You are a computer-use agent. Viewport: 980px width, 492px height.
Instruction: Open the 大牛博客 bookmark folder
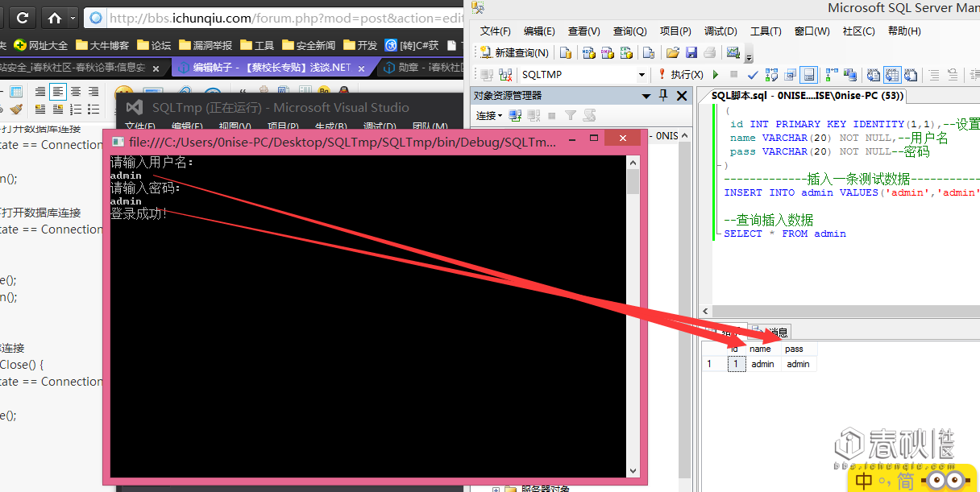coord(102,45)
